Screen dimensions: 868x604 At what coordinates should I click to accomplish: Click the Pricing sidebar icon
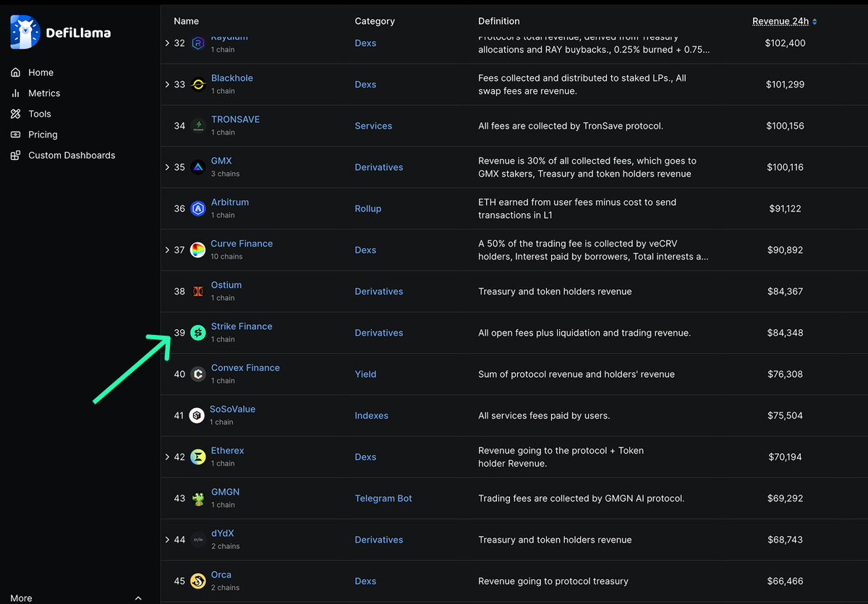click(16, 135)
